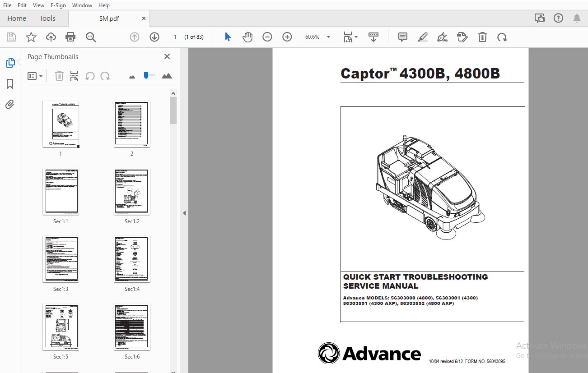Image resolution: width=588 pixels, height=373 pixels.
Task: Print the document with the printer icon
Action: coord(70,37)
